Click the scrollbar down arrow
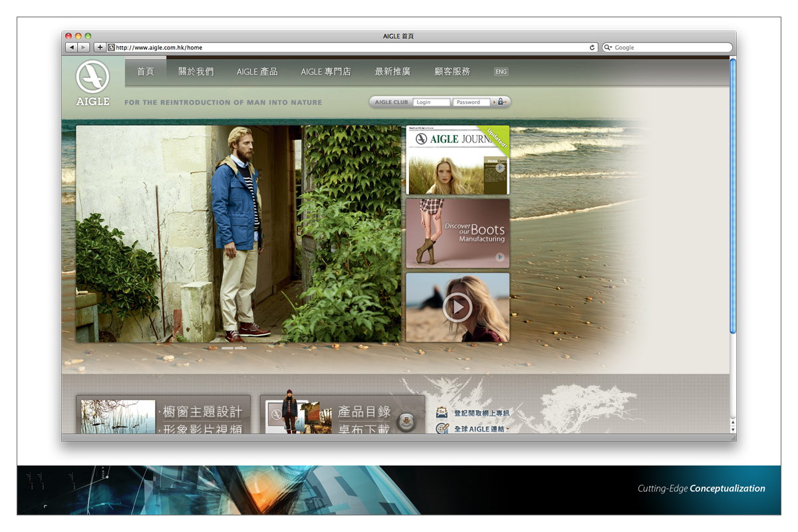 pyautogui.click(x=733, y=428)
